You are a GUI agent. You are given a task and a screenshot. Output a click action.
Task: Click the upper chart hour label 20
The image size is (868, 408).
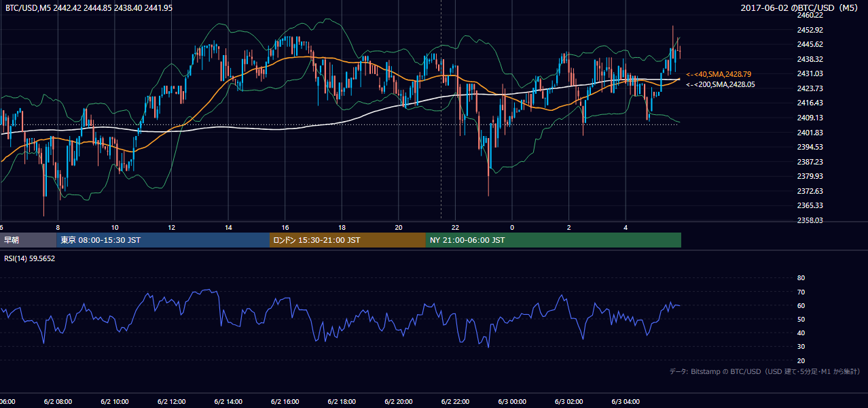[x=399, y=227]
